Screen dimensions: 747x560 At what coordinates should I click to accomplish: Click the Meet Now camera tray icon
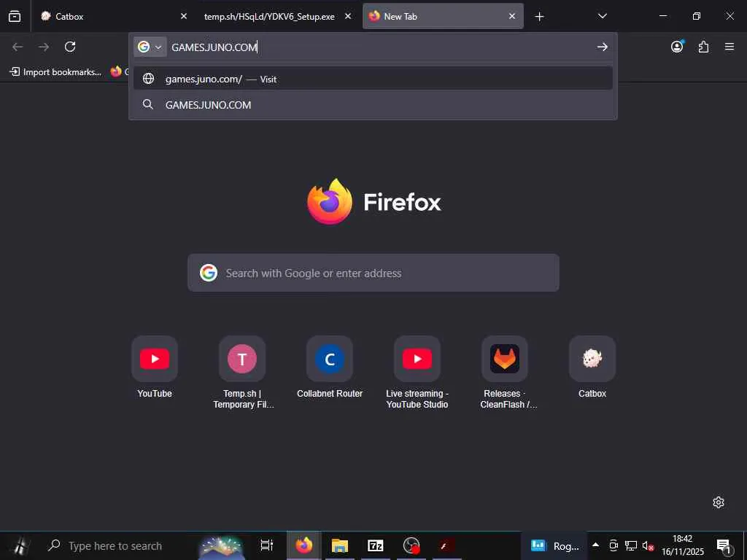point(614,545)
